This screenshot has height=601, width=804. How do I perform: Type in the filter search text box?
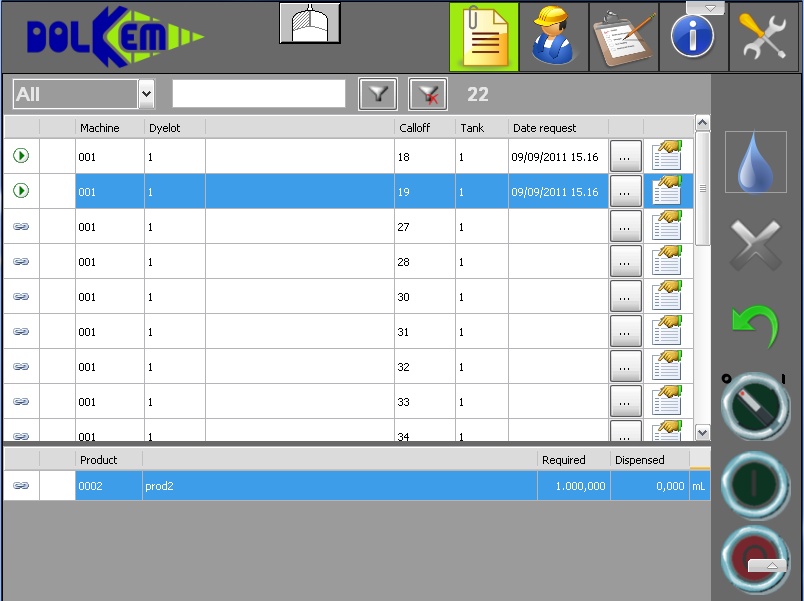click(x=258, y=93)
